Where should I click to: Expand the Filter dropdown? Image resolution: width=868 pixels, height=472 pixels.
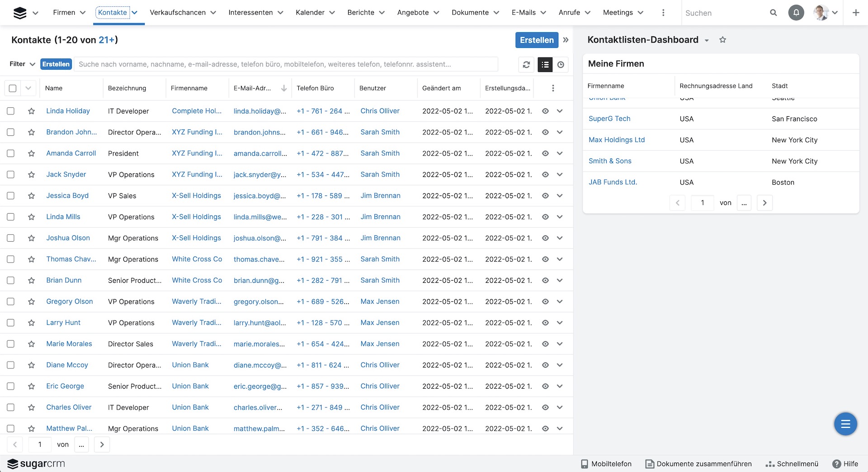coord(22,64)
